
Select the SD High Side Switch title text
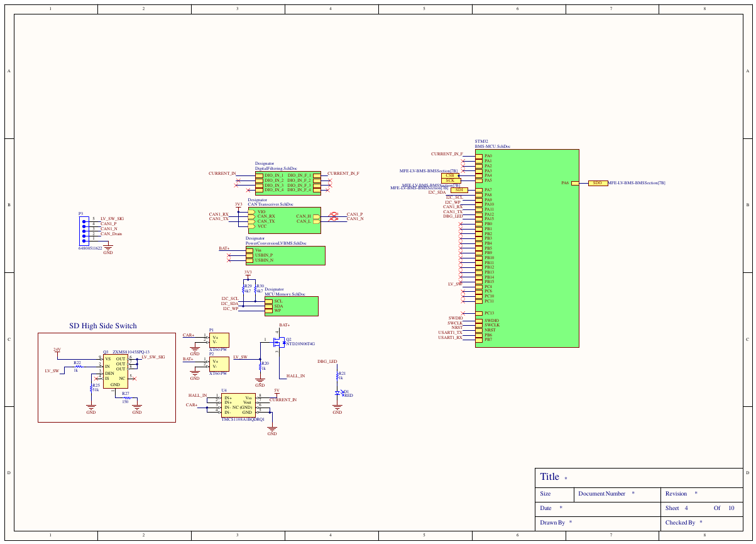point(102,326)
